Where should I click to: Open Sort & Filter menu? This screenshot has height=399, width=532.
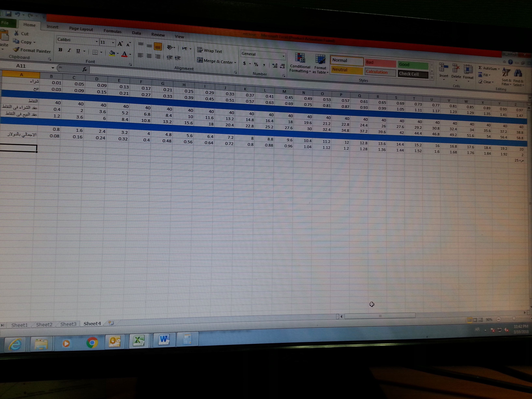point(506,77)
